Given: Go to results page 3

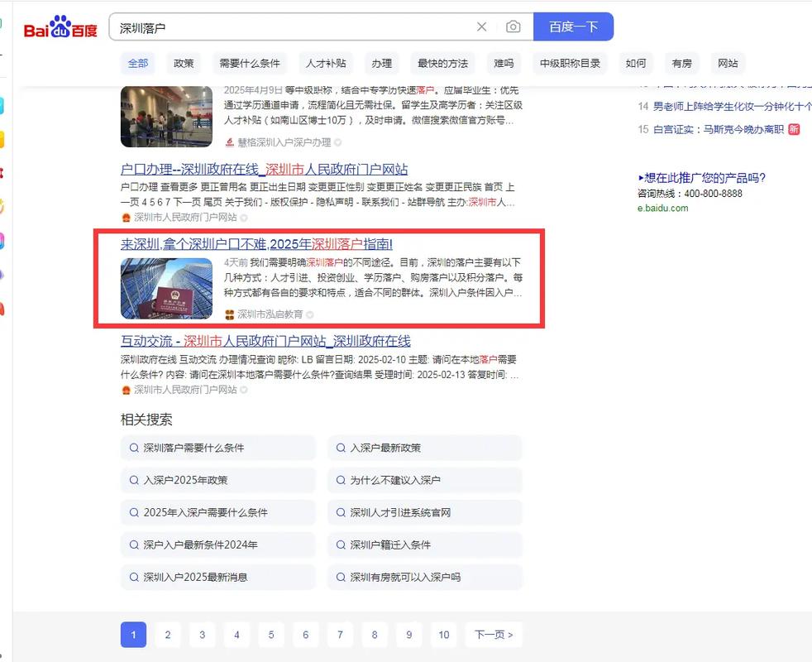Looking at the screenshot, I should 203,635.
